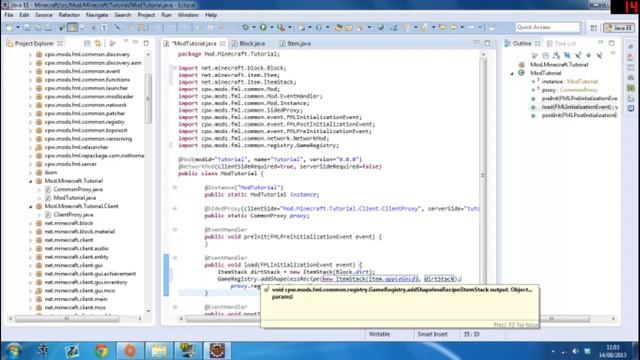Open Windows Start button
Viewport: 640px width, 360px height.
coord(13,351)
